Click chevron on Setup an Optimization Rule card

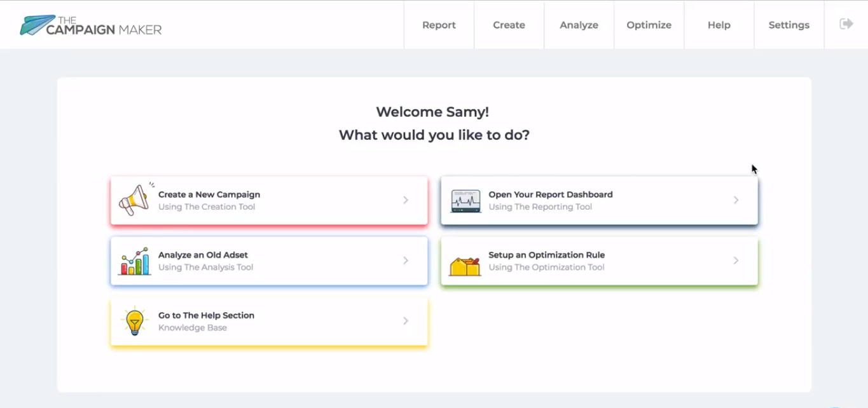[736, 261]
